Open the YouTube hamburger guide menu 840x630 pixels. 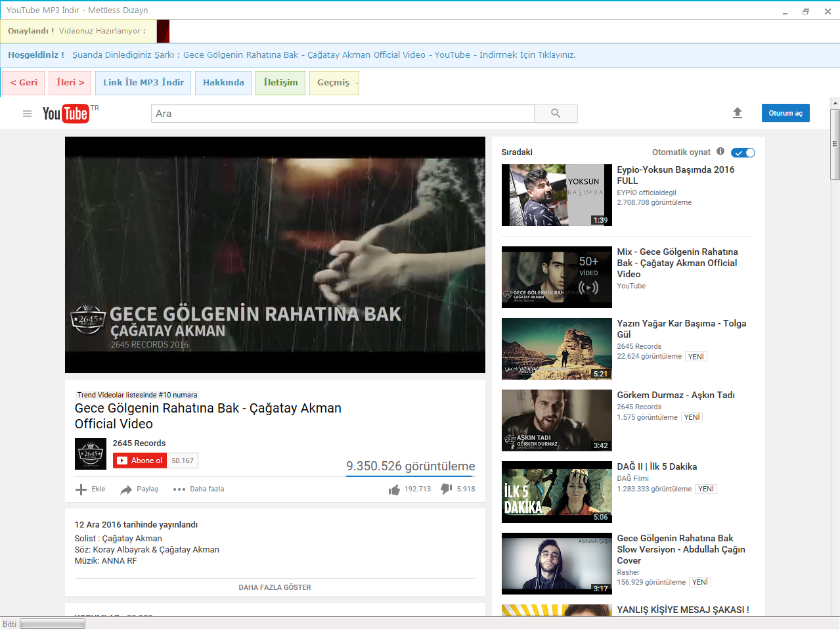[27, 114]
